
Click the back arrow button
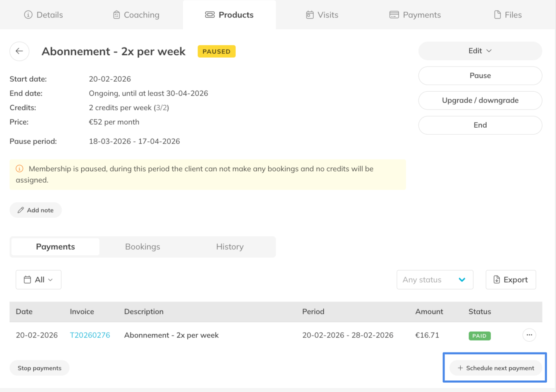[19, 51]
